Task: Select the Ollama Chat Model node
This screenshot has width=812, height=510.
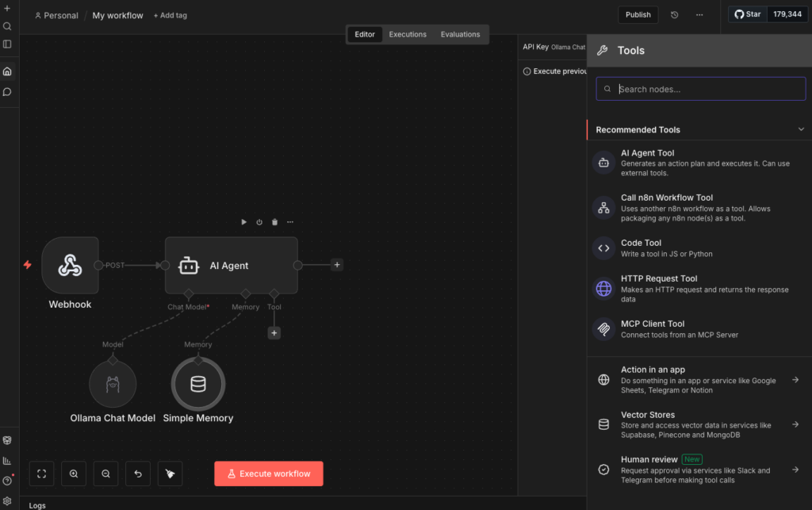Action: click(x=113, y=384)
